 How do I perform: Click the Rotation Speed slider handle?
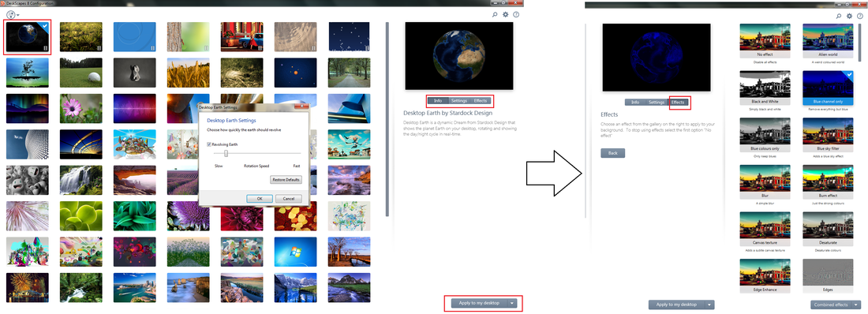click(x=226, y=153)
